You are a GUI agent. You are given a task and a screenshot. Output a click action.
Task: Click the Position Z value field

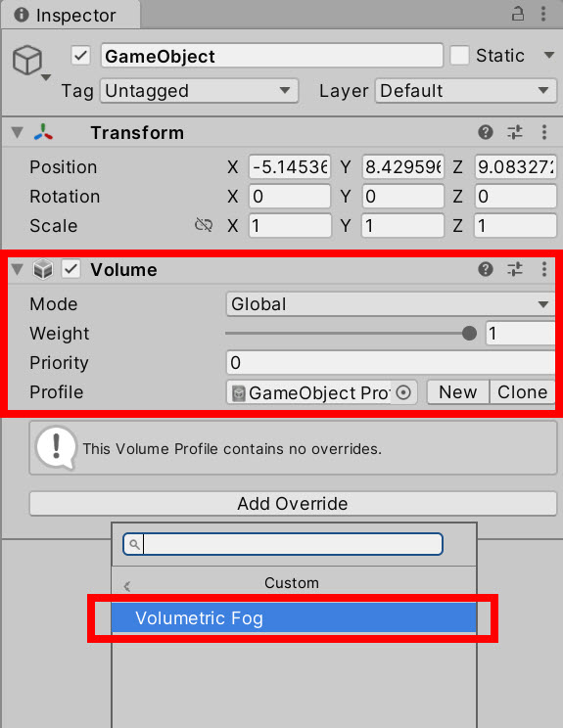click(x=515, y=166)
